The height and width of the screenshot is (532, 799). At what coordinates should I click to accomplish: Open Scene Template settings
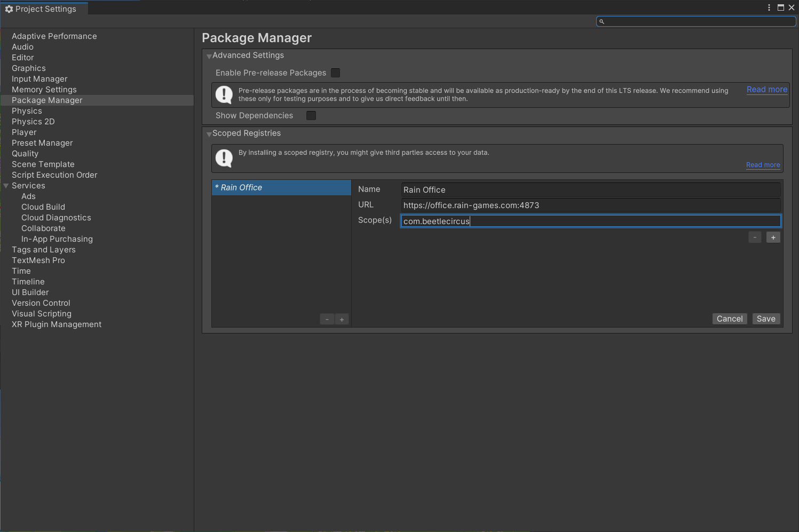point(43,164)
